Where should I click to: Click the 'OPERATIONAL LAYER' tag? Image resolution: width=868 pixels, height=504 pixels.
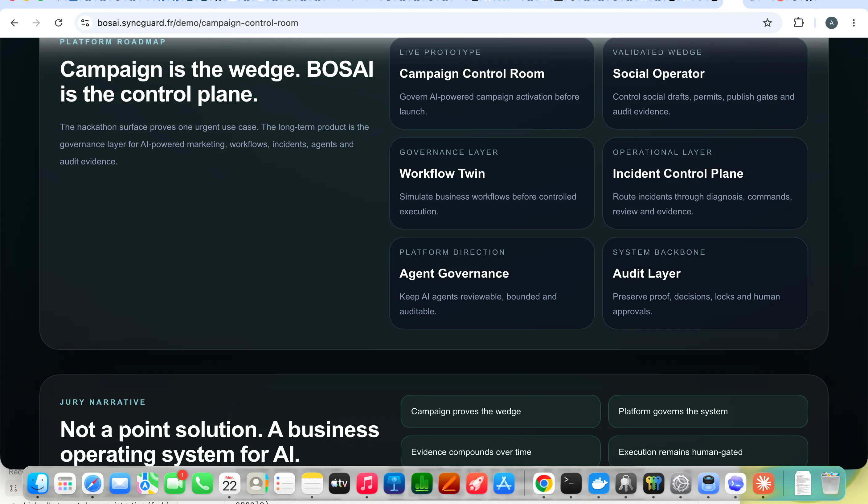click(x=662, y=152)
